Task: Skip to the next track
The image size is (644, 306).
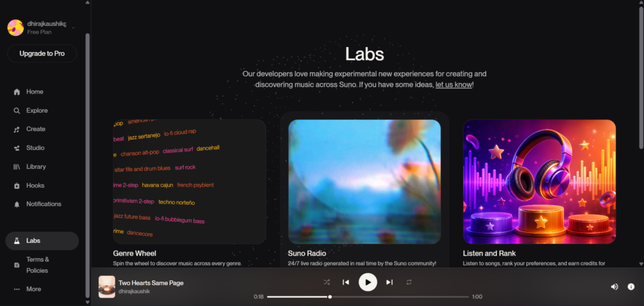Action: point(389,282)
